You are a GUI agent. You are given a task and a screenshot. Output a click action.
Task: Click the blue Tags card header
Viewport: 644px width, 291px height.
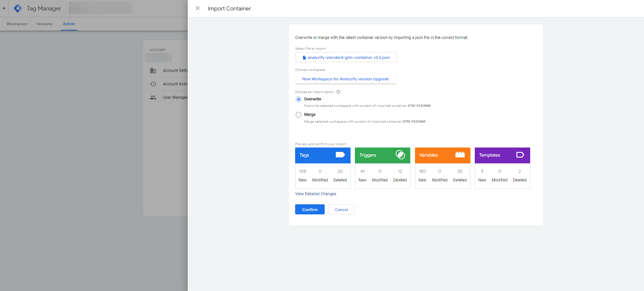click(x=323, y=155)
